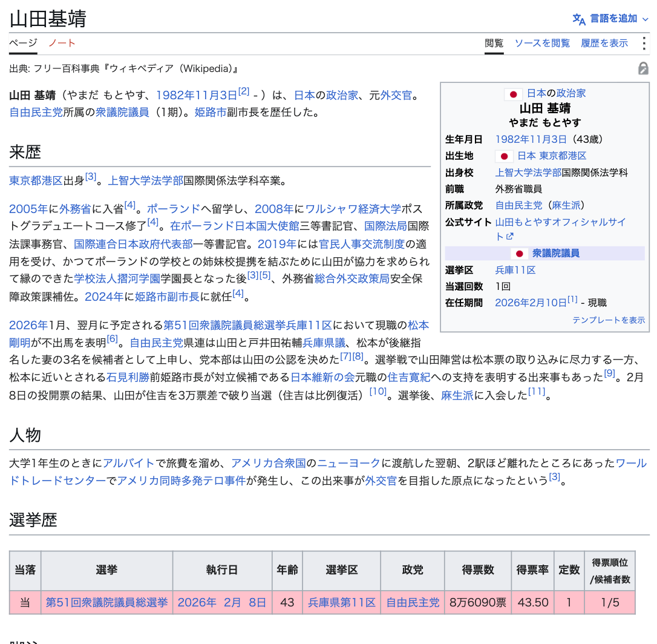Click the 選挙歴 section heading
This screenshot has width=657, height=644.
coord(33,520)
